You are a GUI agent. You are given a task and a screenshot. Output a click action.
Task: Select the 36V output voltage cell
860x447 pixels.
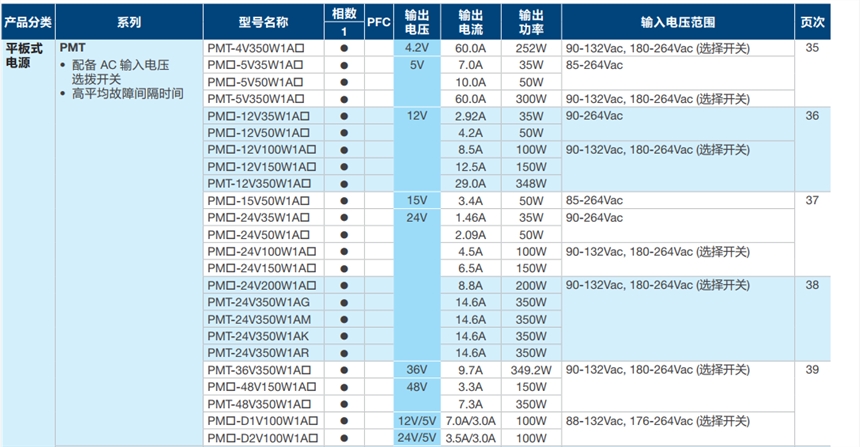(417, 370)
